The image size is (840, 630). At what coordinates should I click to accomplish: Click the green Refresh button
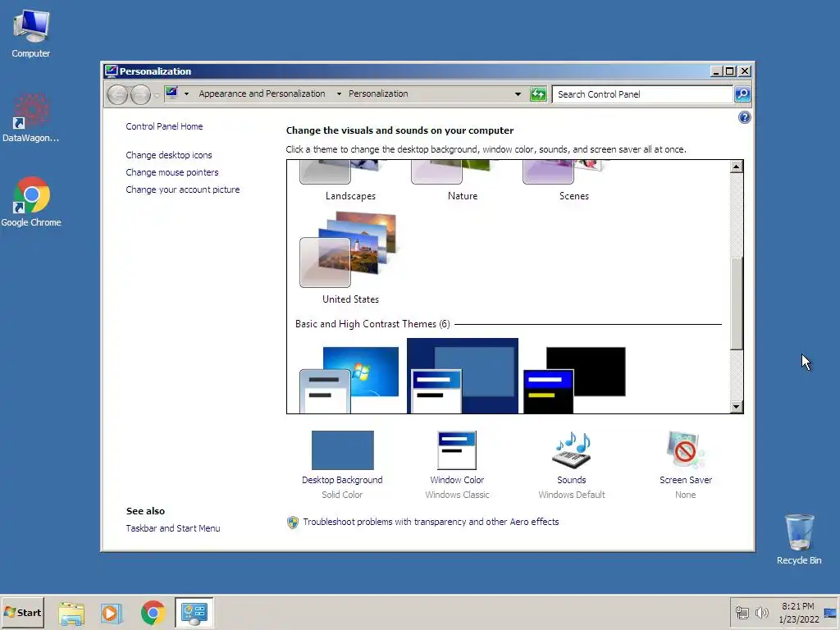[x=538, y=94]
